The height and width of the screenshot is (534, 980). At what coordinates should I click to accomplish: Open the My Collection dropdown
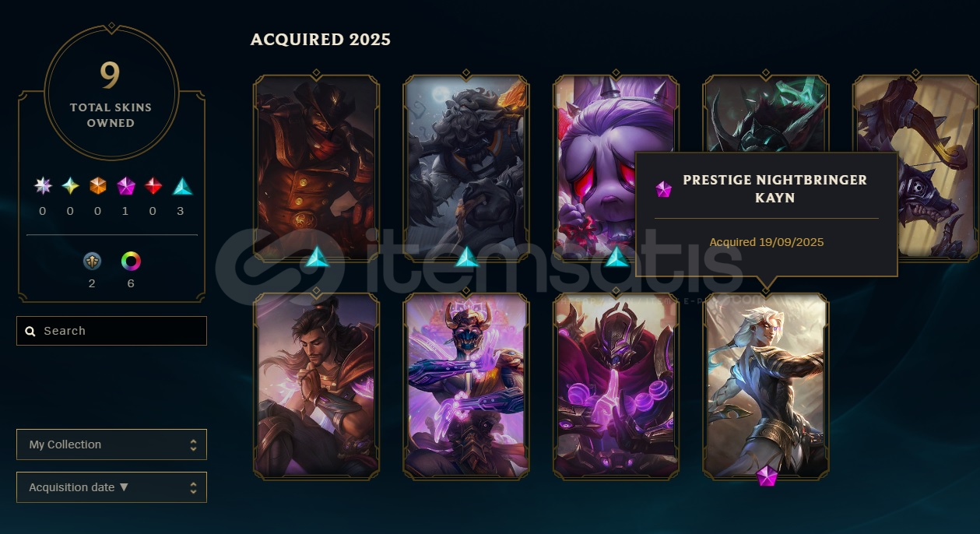pos(111,444)
